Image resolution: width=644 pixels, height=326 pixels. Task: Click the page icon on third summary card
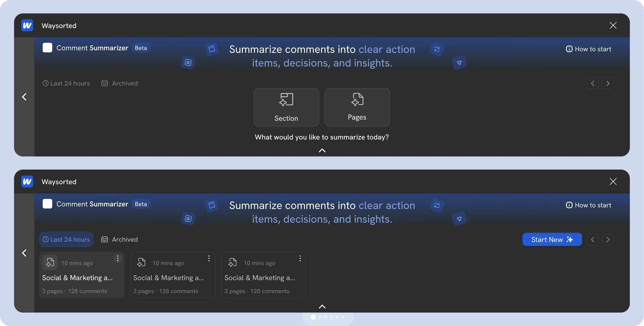coord(232,263)
